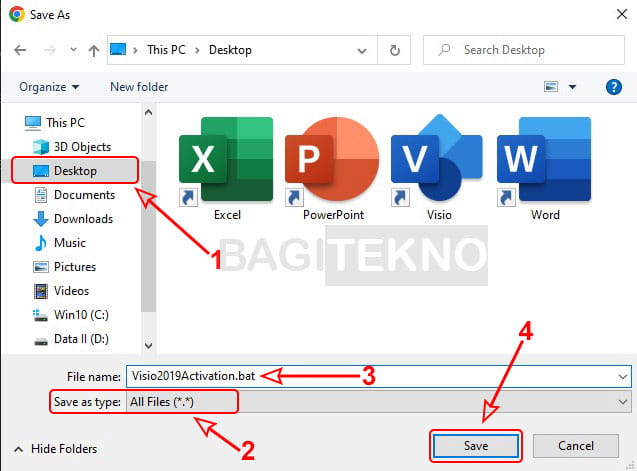
Task: Open Music folder in sidebar
Action: [x=70, y=243]
